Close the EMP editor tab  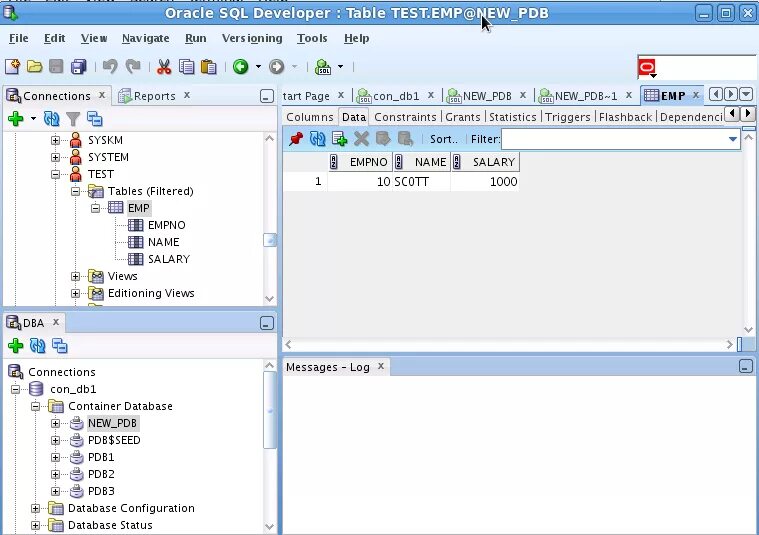(696, 95)
